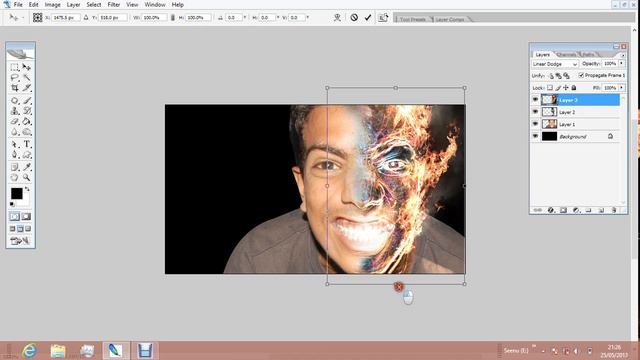The height and width of the screenshot is (360, 640).
Task: Select the Path Selection tool
Action: point(15,144)
